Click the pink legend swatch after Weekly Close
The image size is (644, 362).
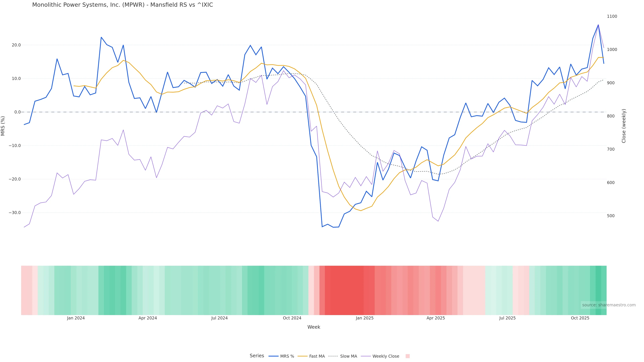coord(408,356)
